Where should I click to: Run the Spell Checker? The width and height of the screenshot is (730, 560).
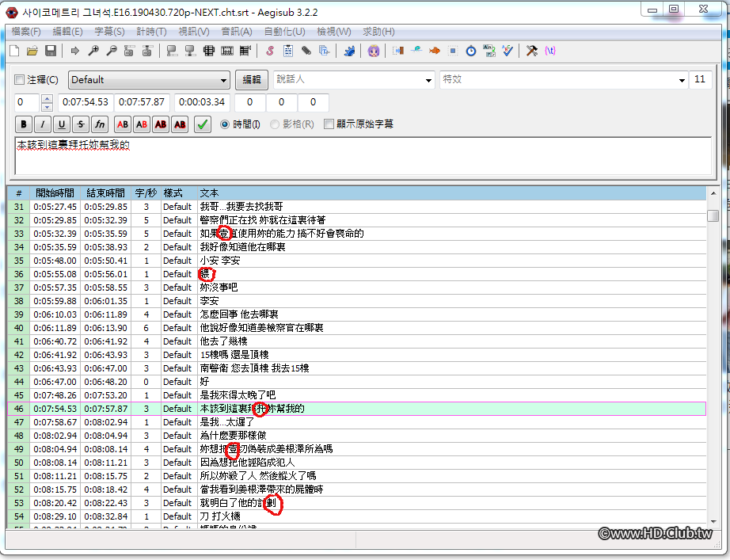(508, 51)
